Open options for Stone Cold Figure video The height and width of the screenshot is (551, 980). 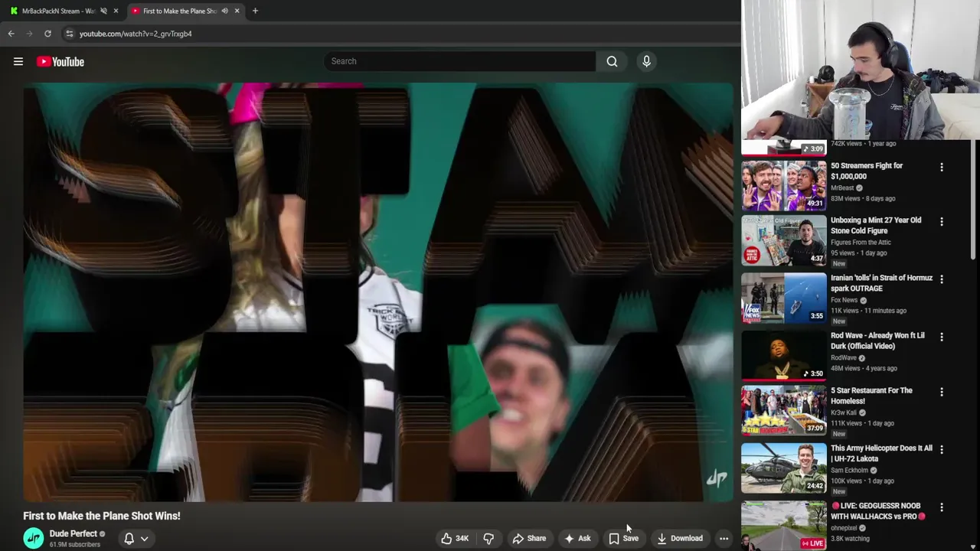942,221
